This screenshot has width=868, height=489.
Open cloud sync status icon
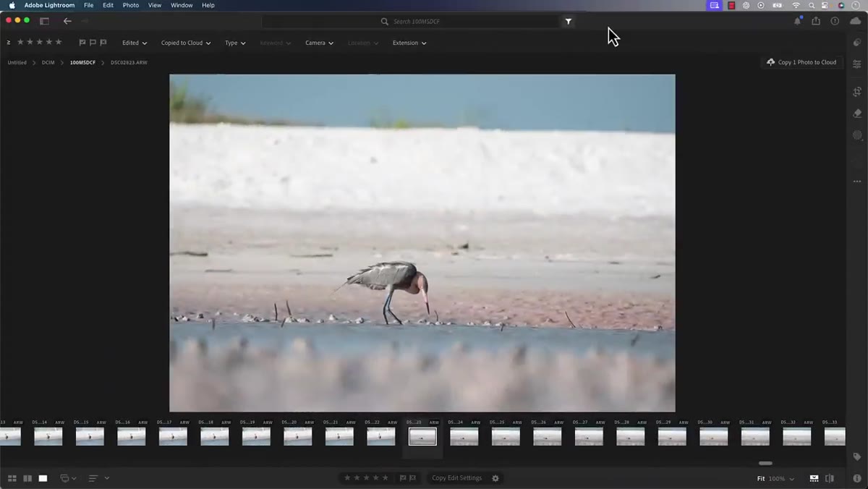(x=856, y=21)
